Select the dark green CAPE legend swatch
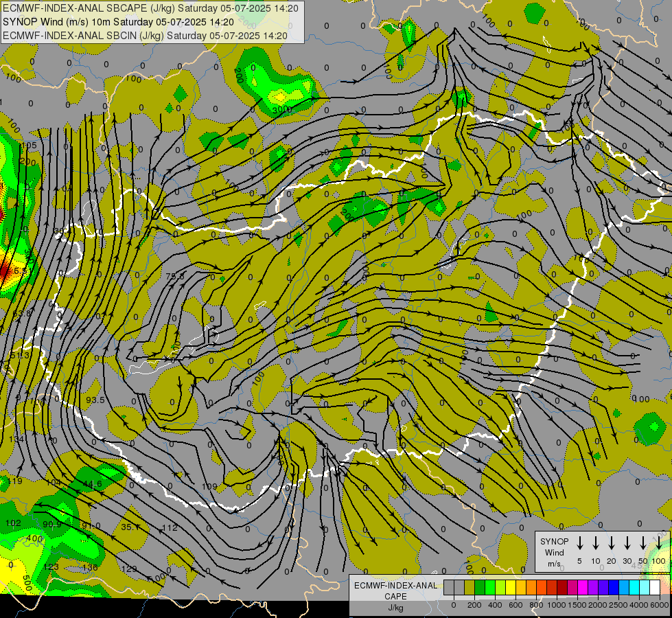 [480, 587]
